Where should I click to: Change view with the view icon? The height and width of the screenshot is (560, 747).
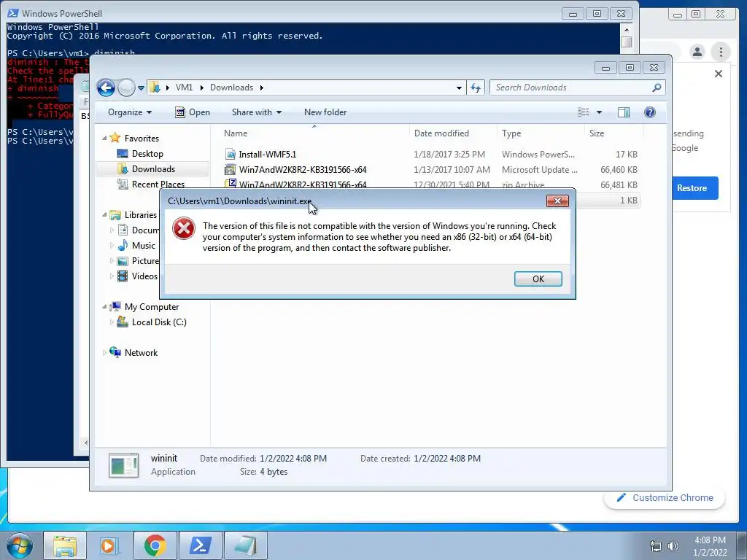point(584,112)
